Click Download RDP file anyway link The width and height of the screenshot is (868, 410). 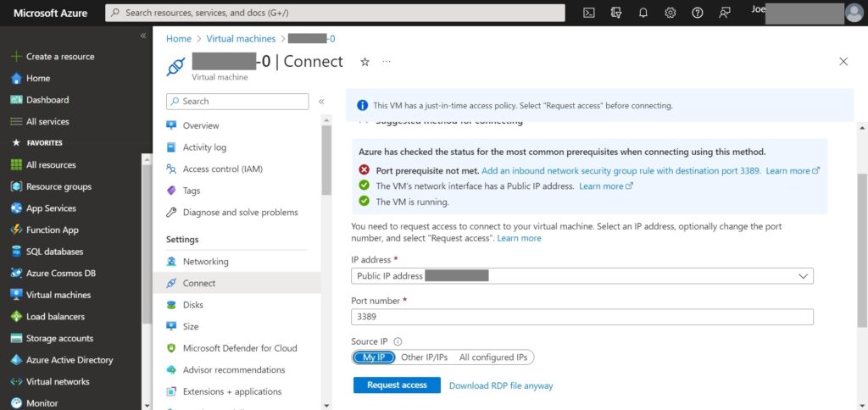pyautogui.click(x=500, y=385)
